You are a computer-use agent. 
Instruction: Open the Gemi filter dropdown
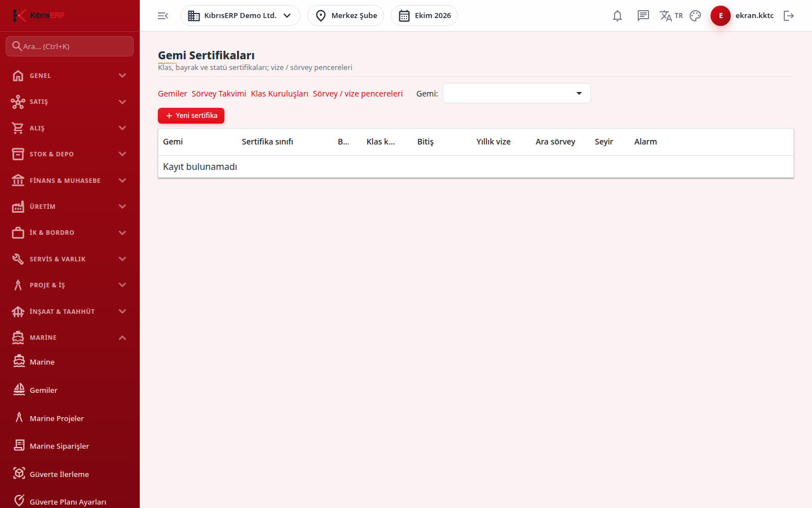(x=517, y=93)
